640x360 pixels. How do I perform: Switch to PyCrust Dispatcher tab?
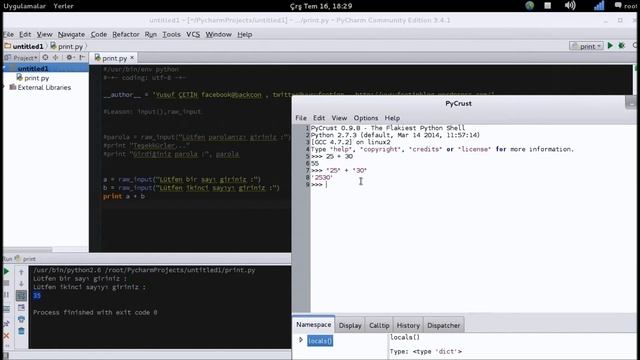444,325
